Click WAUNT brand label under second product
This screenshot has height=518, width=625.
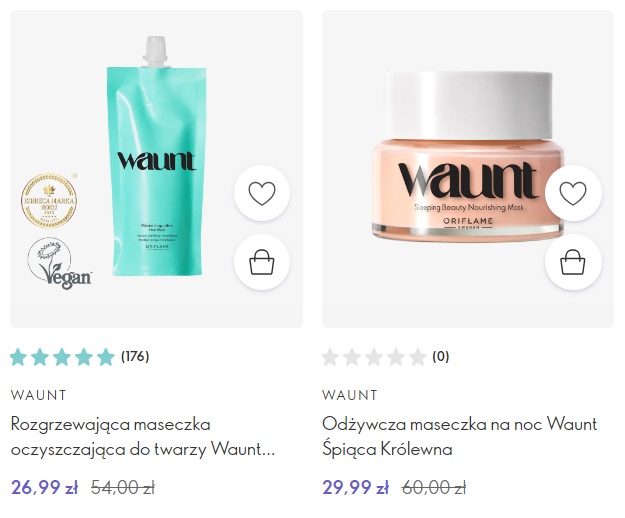click(x=350, y=395)
